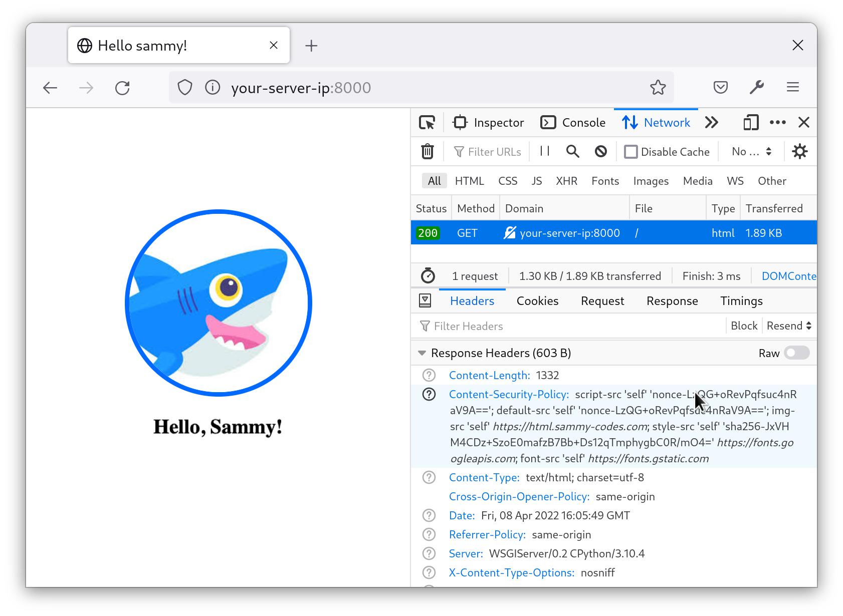Open request blocking with prohibition icon
This screenshot has width=843, height=616.
tap(600, 151)
